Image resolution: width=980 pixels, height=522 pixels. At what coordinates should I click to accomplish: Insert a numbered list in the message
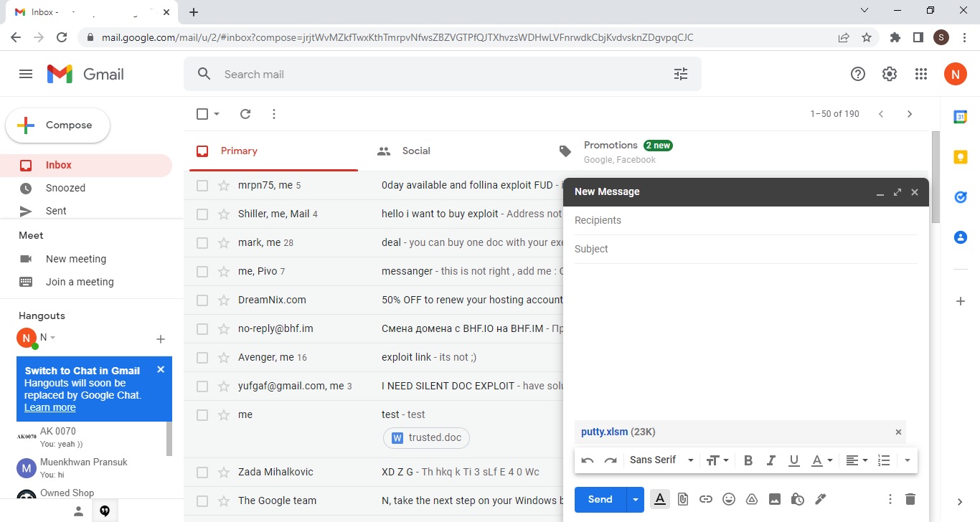click(884, 460)
